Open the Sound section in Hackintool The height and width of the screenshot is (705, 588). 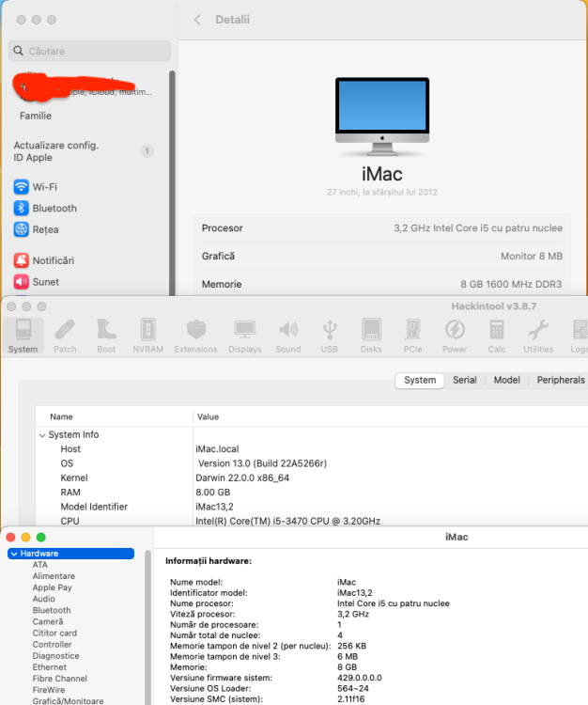point(288,336)
